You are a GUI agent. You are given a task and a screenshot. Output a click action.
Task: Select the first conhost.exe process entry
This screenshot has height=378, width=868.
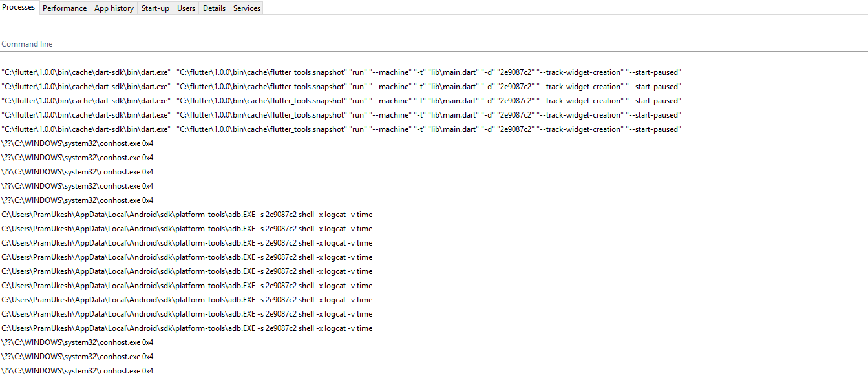pyautogui.click(x=78, y=143)
